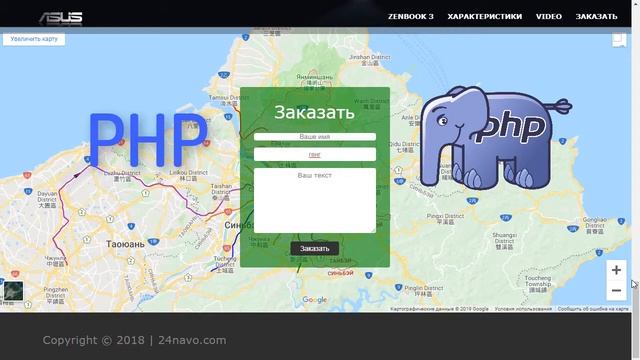Click the Google logo on map
Image resolution: width=640 pixels, height=360 pixels.
pyautogui.click(x=315, y=300)
